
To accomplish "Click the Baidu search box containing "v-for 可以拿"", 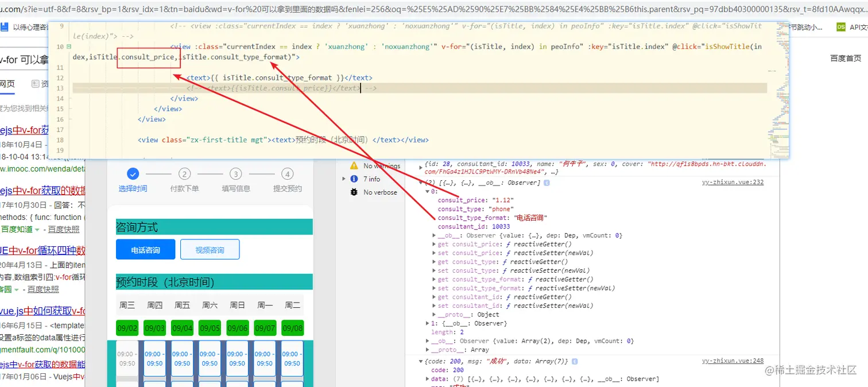I will [x=24, y=60].
